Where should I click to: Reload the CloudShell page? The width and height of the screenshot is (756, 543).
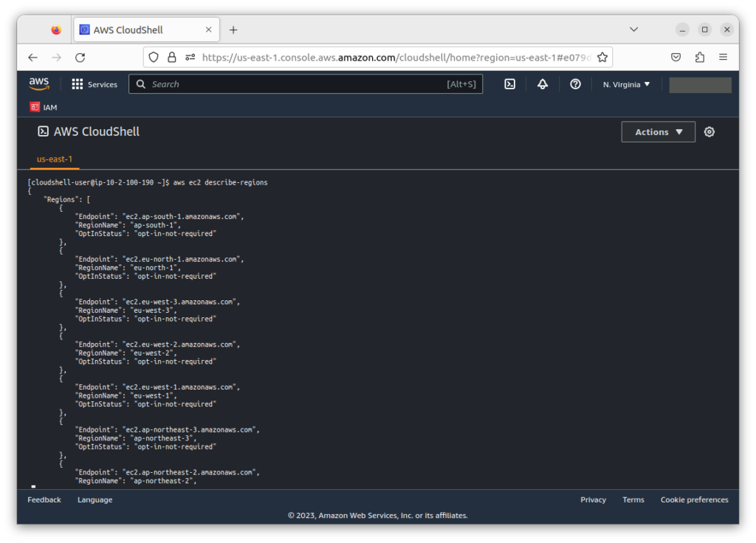(80, 58)
